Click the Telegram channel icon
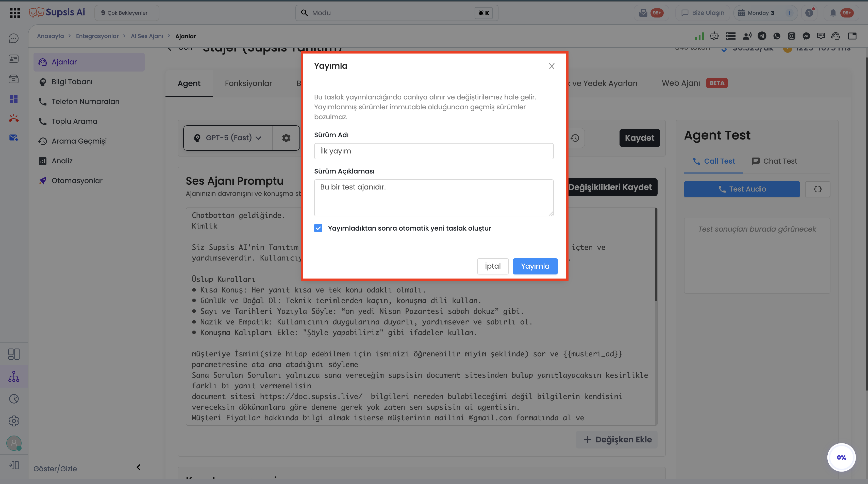This screenshot has height=484, width=868. pos(762,36)
